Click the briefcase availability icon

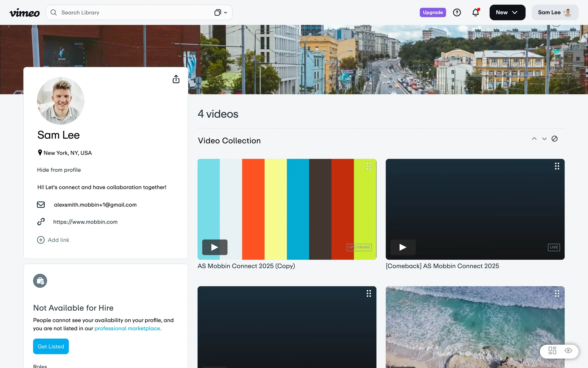[40, 281]
